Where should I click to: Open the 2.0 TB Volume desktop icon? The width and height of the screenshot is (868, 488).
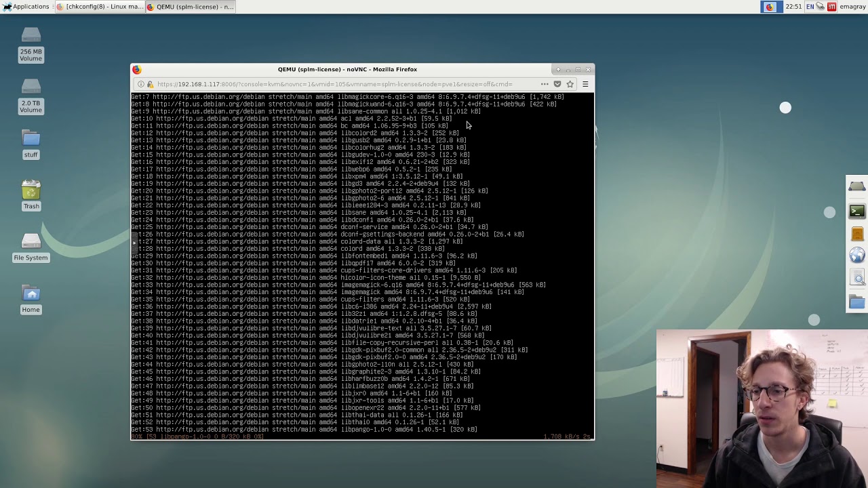click(x=31, y=96)
